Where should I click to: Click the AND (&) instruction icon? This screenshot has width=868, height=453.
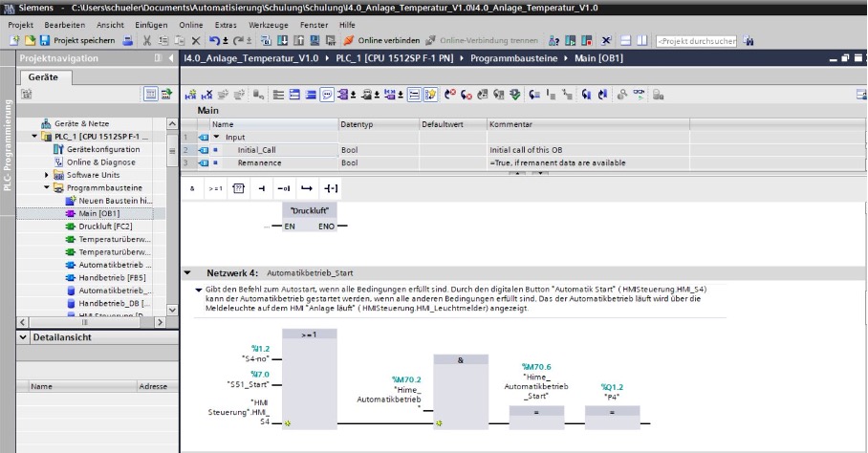[192, 188]
